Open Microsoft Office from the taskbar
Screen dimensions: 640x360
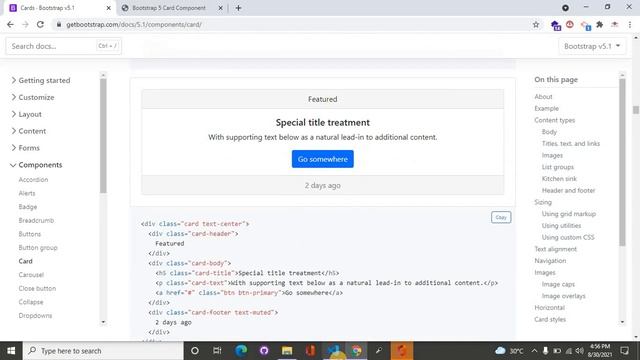tap(310, 351)
